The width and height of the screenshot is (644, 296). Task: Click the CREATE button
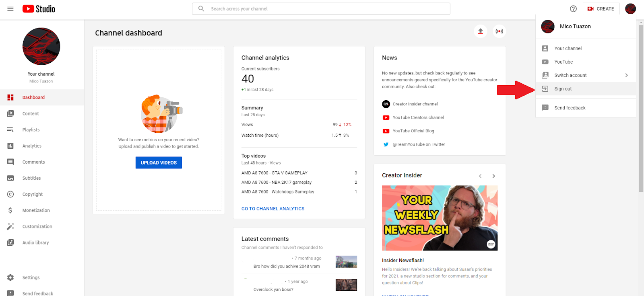[601, 9]
